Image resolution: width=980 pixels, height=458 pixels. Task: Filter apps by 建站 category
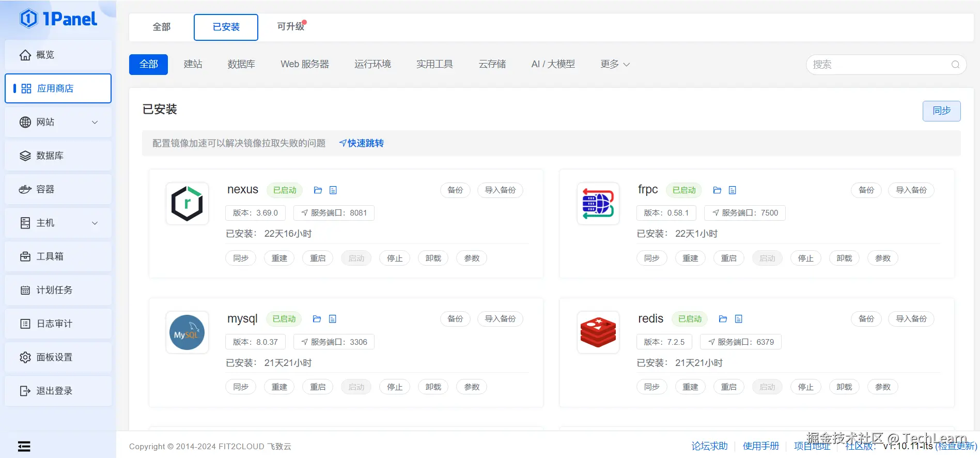[x=193, y=64]
